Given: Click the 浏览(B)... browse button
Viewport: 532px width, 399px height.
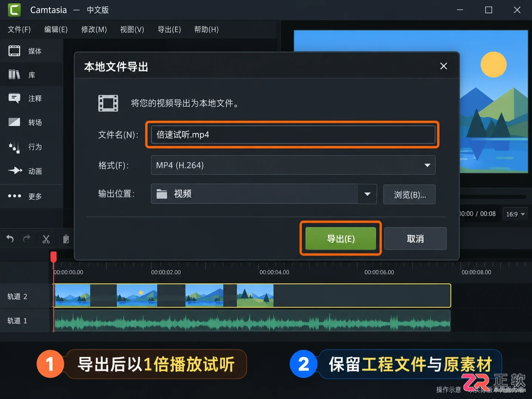Looking at the screenshot, I should [x=409, y=194].
